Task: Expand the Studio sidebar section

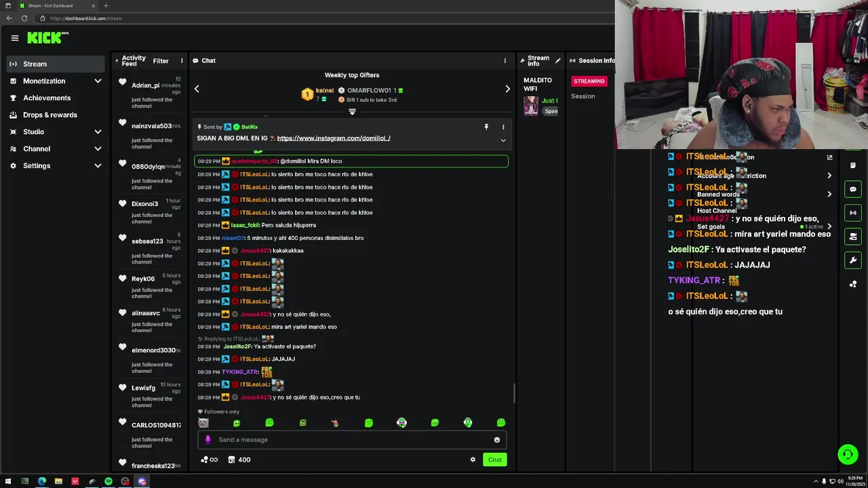Action: (x=55, y=131)
